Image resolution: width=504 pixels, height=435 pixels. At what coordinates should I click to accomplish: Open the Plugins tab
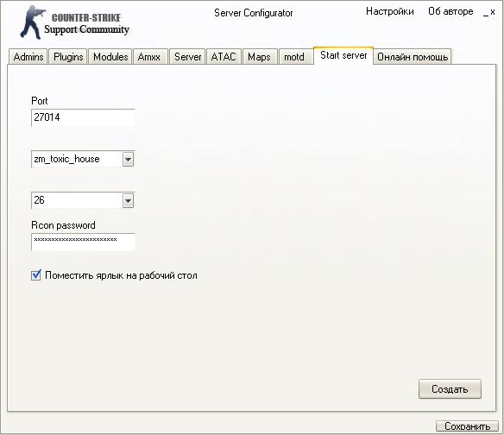68,57
